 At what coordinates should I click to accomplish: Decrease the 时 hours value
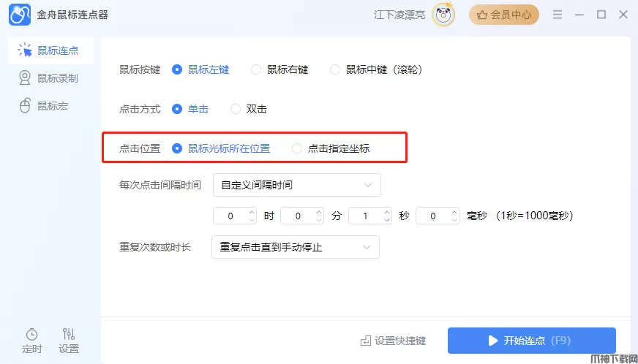(x=252, y=219)
